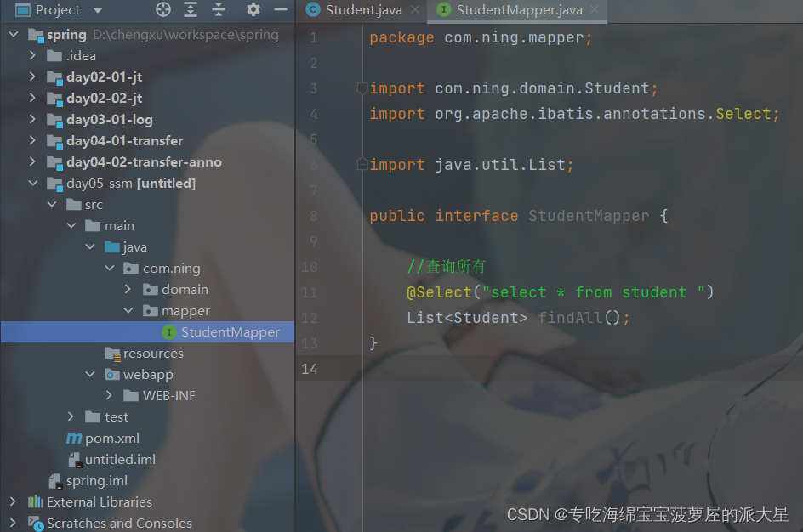Screen dimensions: 803x532
Task: Collapse the mapper package
Action: (128, 310)
